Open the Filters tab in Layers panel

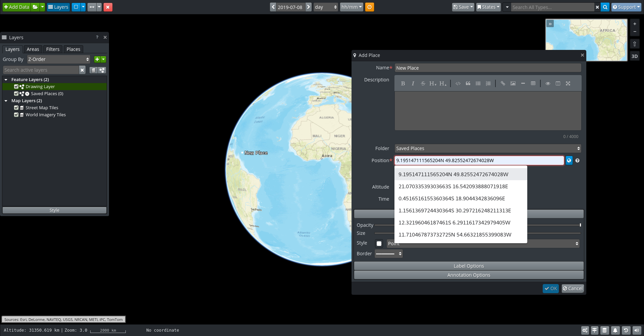tap(53, 49)
